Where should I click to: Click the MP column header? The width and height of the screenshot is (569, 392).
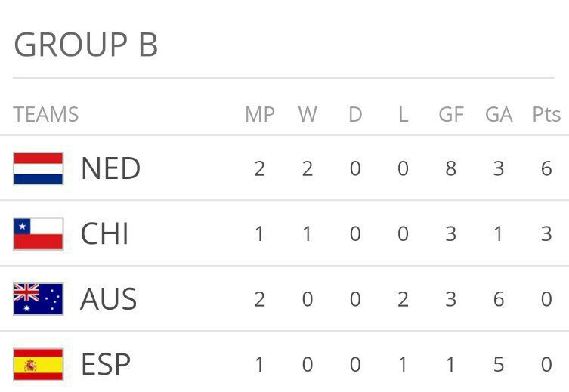pos(260,115)
